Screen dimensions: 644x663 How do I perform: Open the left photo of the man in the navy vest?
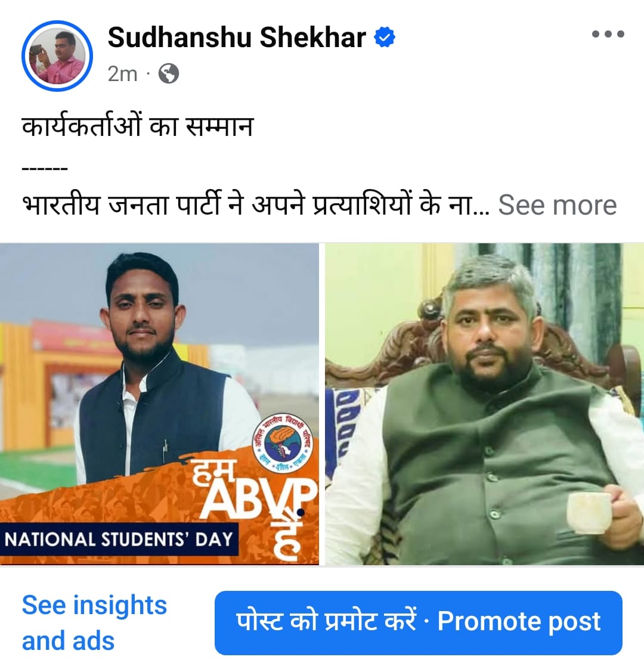pos(159,404)
